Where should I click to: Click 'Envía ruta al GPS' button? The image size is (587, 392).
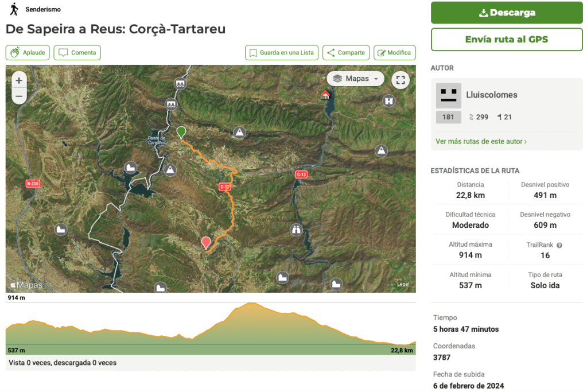(507, 40)
